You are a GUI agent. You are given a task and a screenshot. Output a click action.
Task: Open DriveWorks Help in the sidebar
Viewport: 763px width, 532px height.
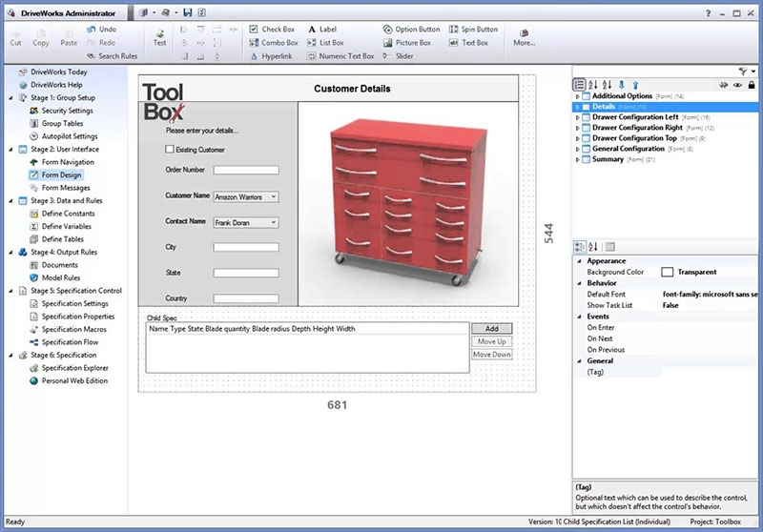(56, 85)
